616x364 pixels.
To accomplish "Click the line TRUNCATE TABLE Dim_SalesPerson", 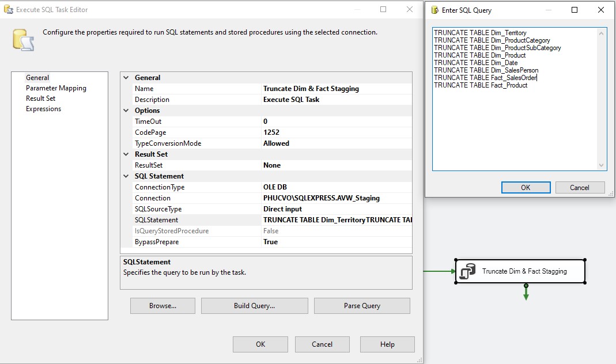I will [x=486, y=70].
